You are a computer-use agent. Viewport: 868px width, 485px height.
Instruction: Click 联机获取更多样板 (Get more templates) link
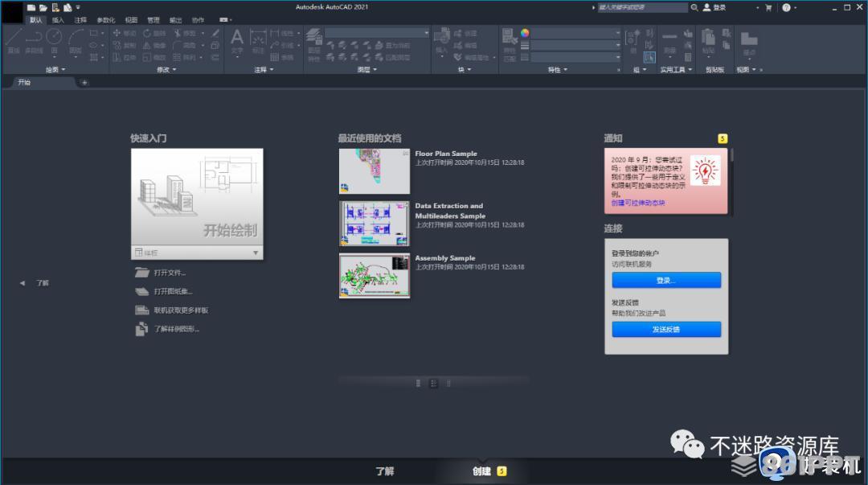(181, 310)
